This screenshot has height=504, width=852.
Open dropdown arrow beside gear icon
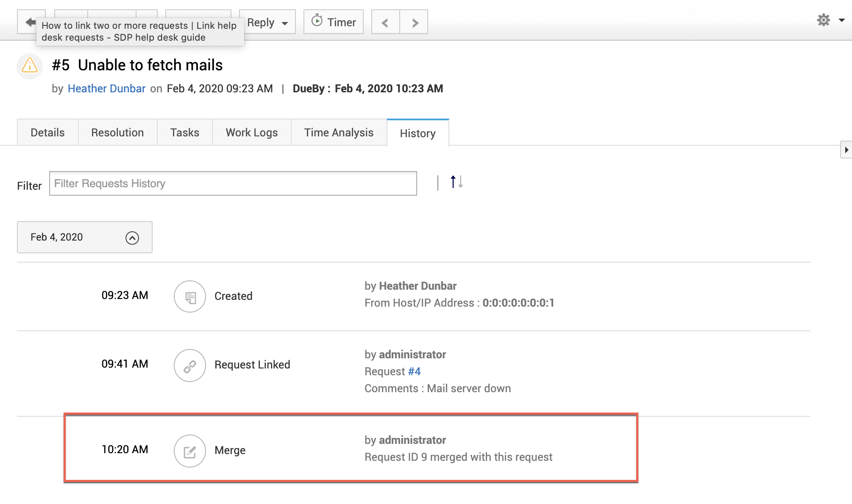tap(842, 20)
